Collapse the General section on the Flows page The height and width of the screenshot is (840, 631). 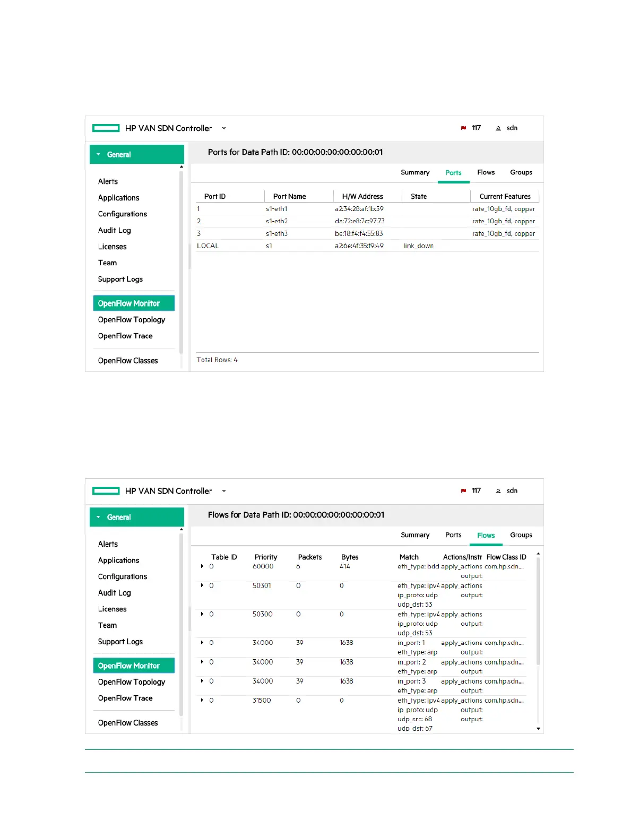click(137, 517)
